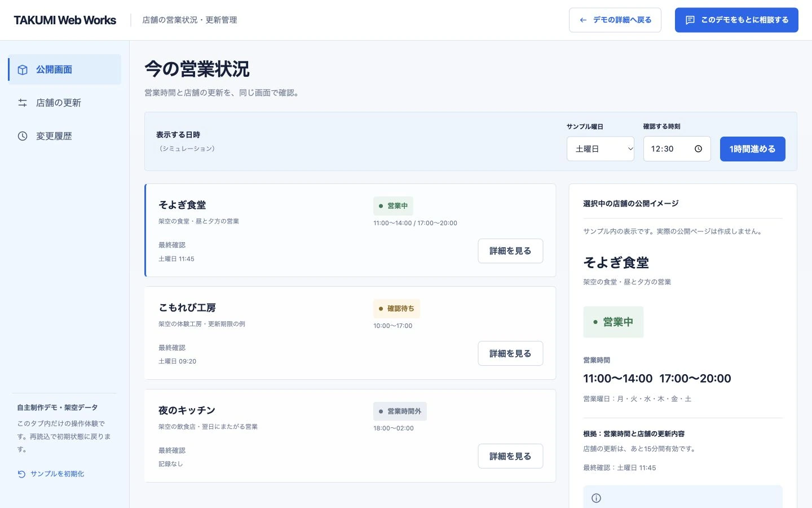Viewport: 812px width, 508px height.
Task: Select the 夜のキッチン card title
Action: click(187, 410)
